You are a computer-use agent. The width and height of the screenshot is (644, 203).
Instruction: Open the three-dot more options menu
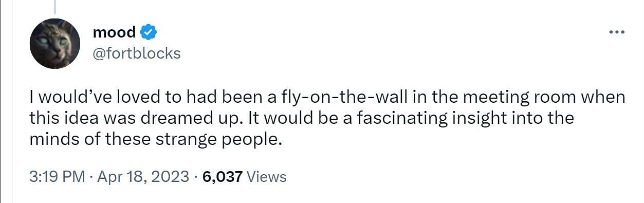coord(616,32)
